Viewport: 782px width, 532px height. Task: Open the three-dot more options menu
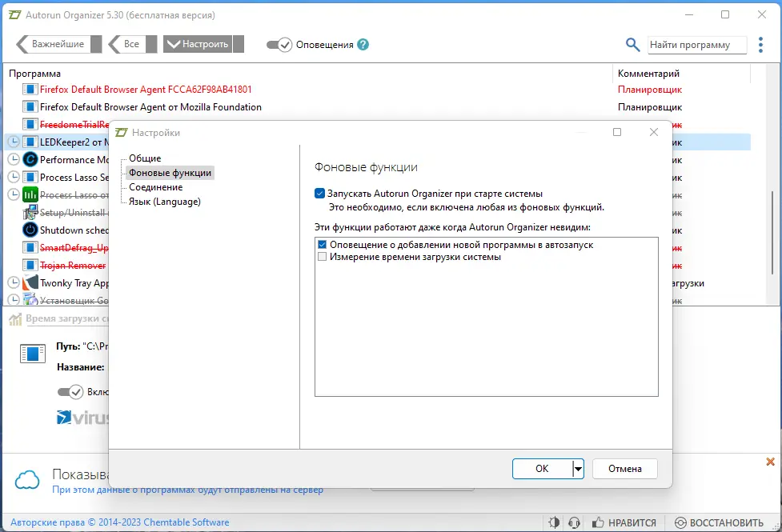point(760,44)
